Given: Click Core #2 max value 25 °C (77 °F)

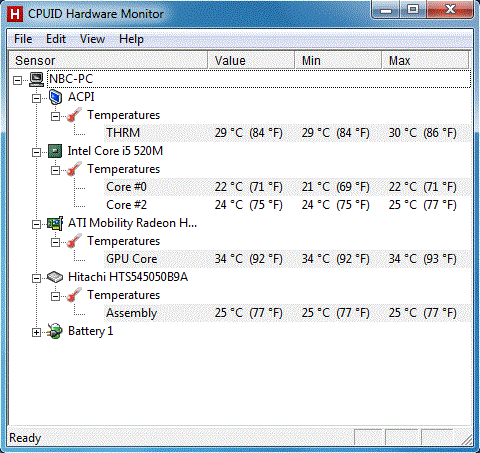Looking at the screenshot, I should pyautogui.click(x=422, y=205).
